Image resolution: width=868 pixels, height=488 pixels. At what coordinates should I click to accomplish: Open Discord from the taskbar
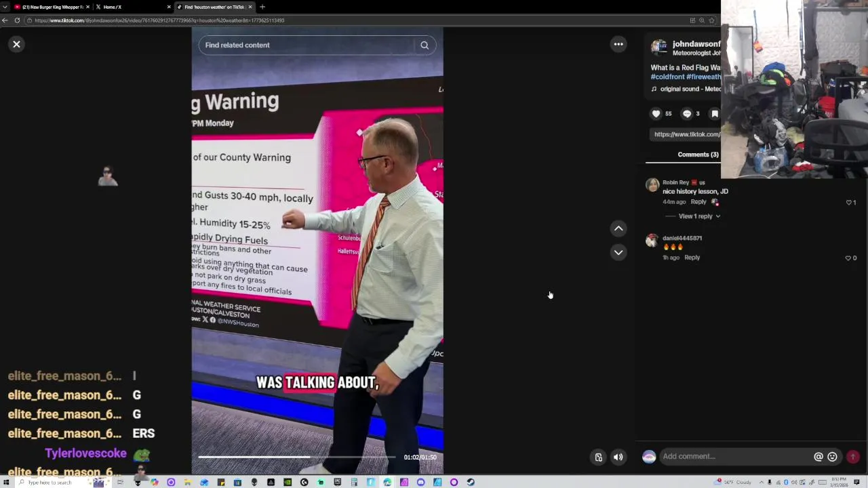(x=420, y=483)
